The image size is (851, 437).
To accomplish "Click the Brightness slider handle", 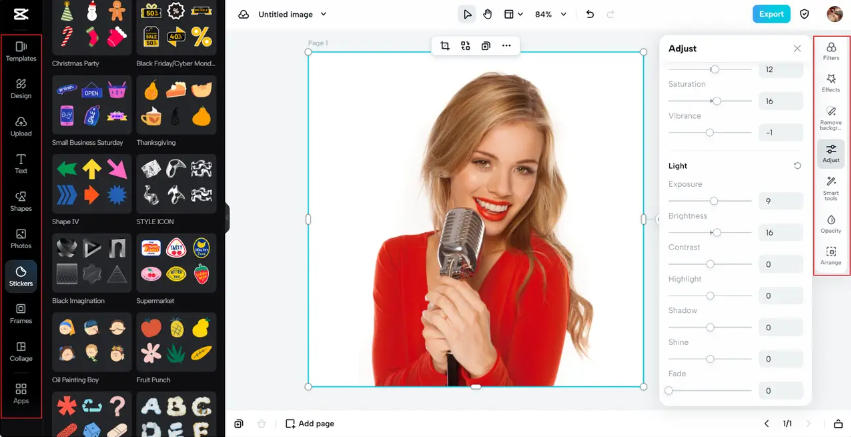I will click(717, 232).
